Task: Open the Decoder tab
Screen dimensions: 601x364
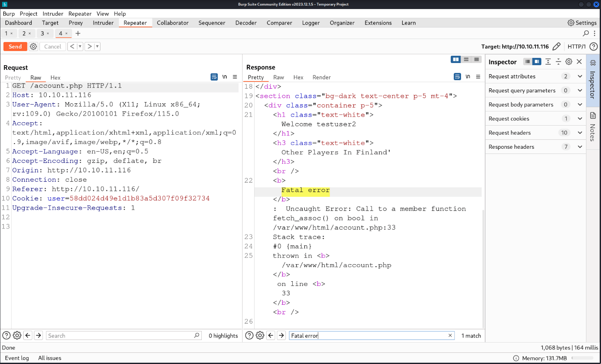Action: tap(246, 23)
